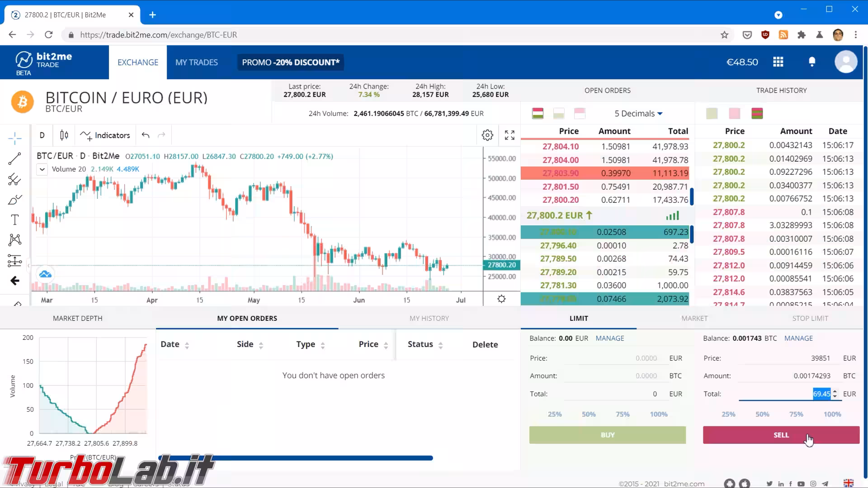Click MANAGE next to BTC balance

tap(798, 338)
